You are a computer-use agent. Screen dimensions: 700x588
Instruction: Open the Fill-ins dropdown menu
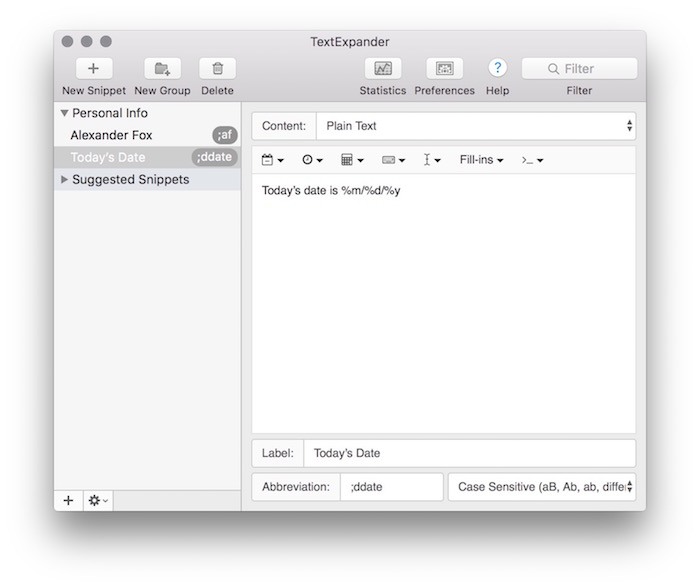click(481, 160)
